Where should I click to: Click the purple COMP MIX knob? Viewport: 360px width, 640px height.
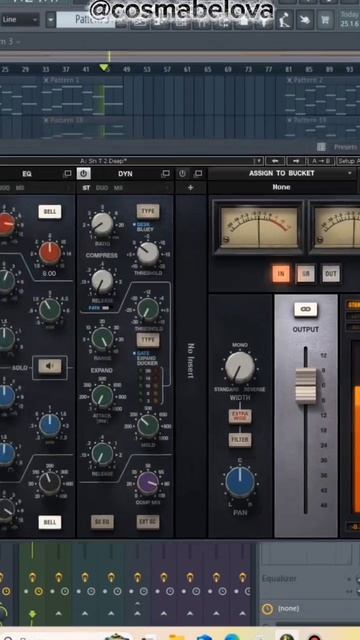point(148,483)
